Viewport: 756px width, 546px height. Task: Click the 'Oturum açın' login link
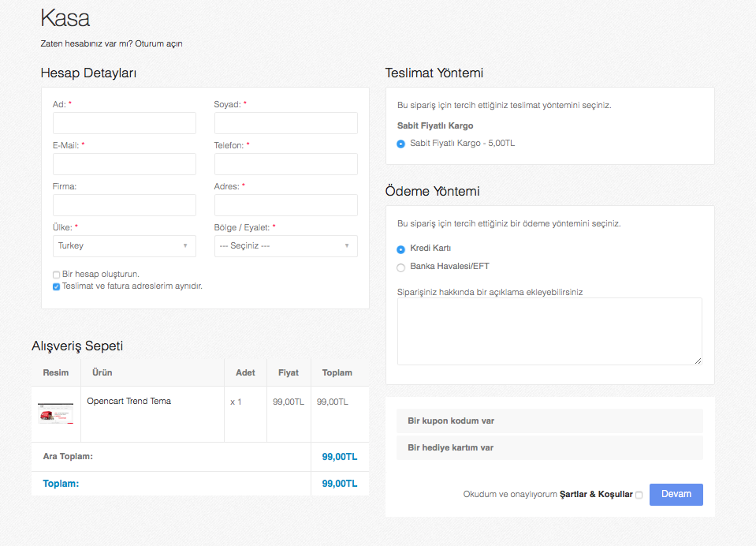click(x=158, y=44)
